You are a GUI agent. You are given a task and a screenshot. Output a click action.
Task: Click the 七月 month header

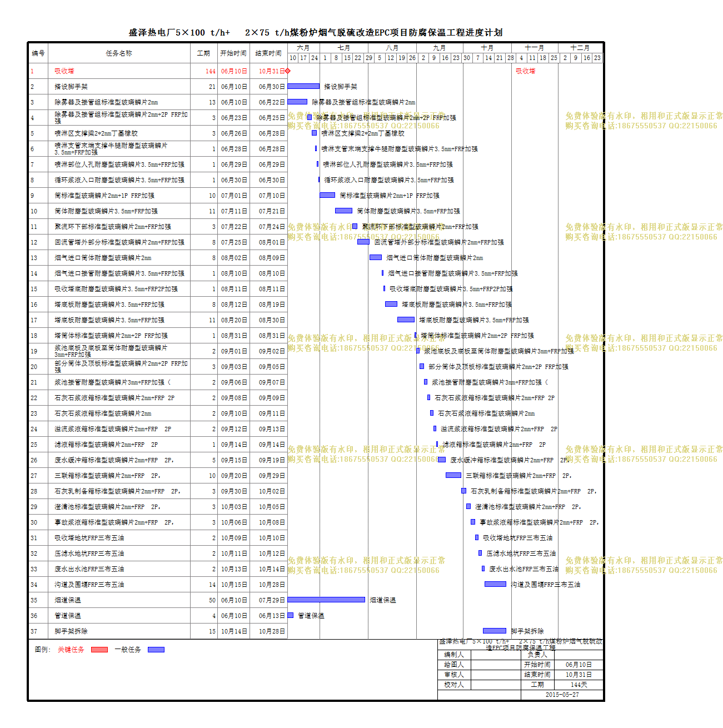tap(344, 48)
